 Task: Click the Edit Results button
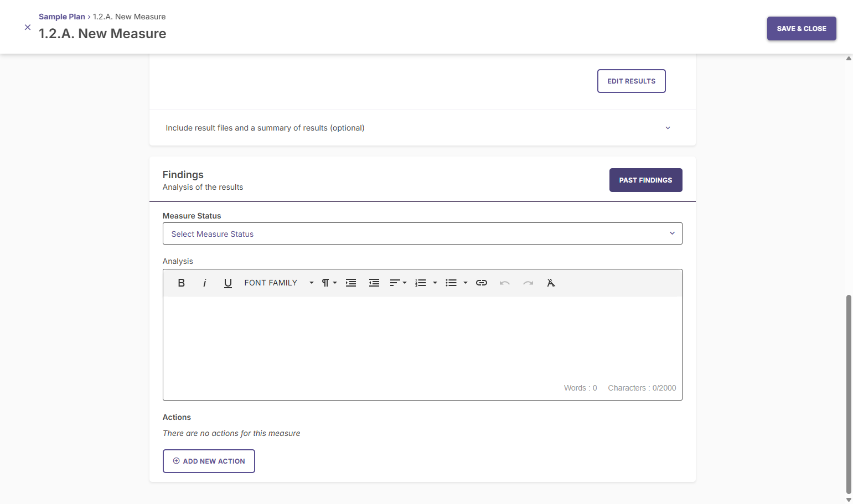pos(632,81)
